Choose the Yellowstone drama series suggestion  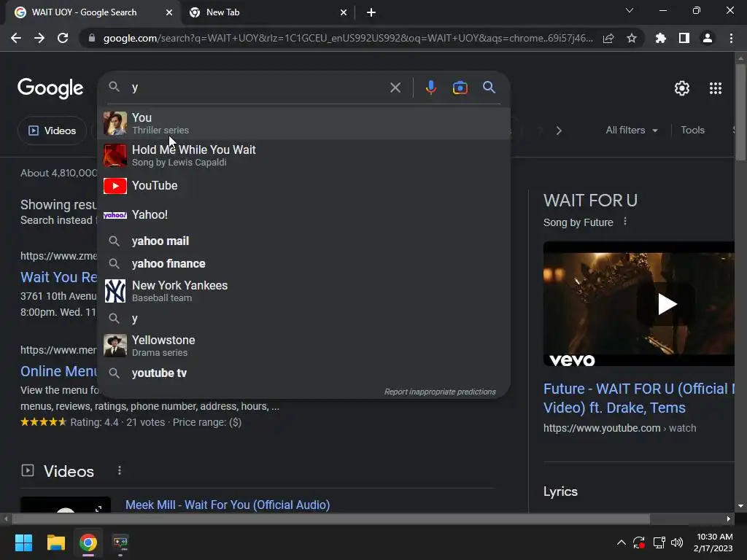tap(304, 346)
